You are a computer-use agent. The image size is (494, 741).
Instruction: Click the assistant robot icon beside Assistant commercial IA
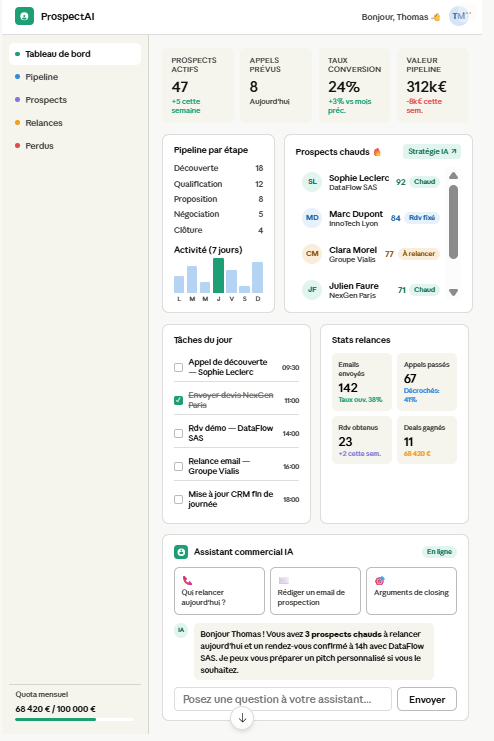(x=181, y=551)
